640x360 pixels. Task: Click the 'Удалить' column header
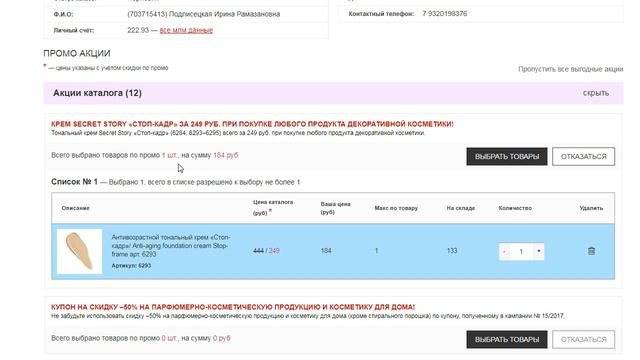click(591, 208)
